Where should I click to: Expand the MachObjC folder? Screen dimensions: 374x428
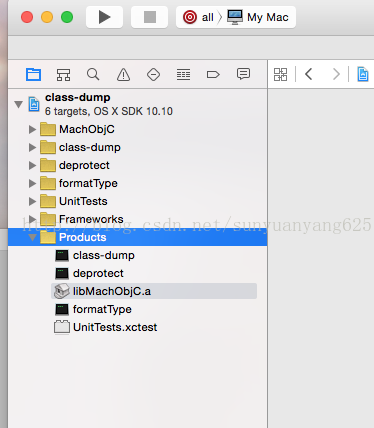tap(32, 129)
